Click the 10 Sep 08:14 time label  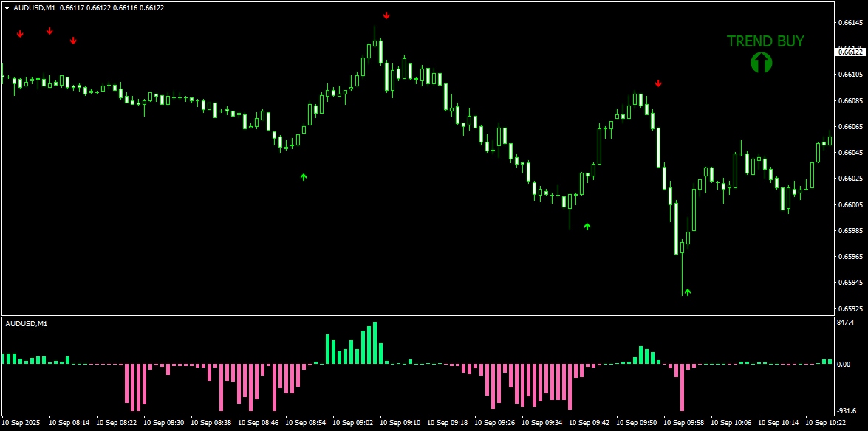coord(69,423)
